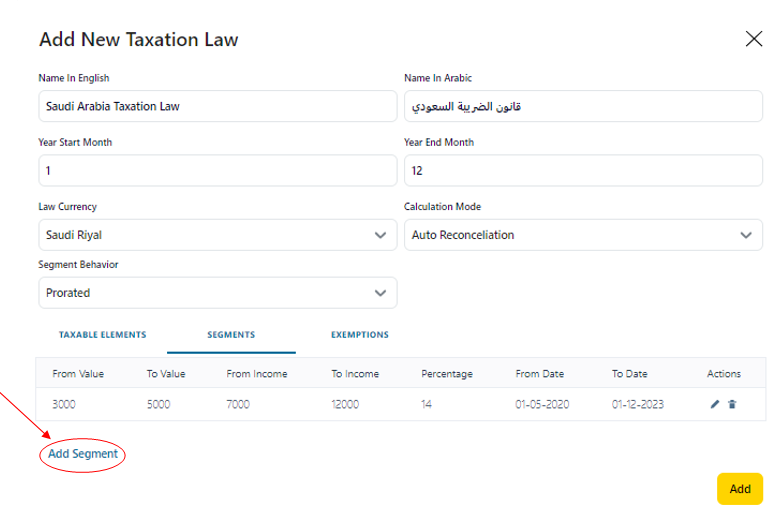The height and width of the screenshot is (508, 781).
Task: Click the Add Segment link
Action: pyautogui.click(x=83, y=454)
